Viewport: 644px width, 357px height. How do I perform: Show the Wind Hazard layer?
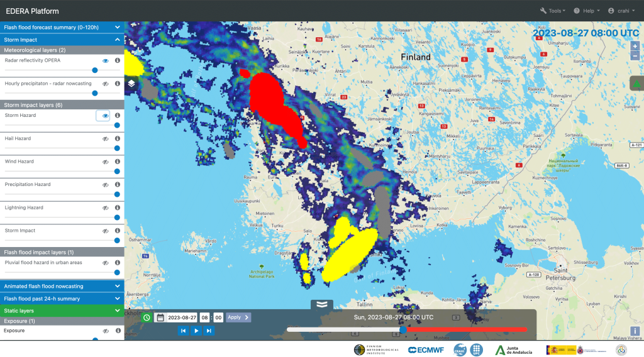(x=106, y=162)
